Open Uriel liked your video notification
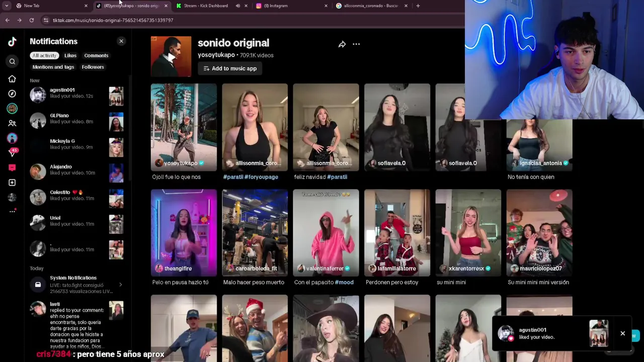The image size is (644, 362). pos(76,223)
